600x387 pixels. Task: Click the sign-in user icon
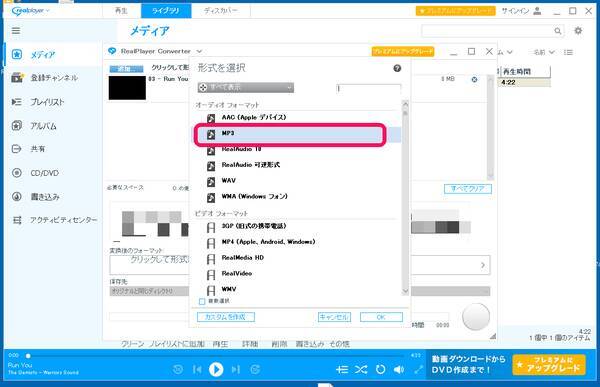point(537,11)
